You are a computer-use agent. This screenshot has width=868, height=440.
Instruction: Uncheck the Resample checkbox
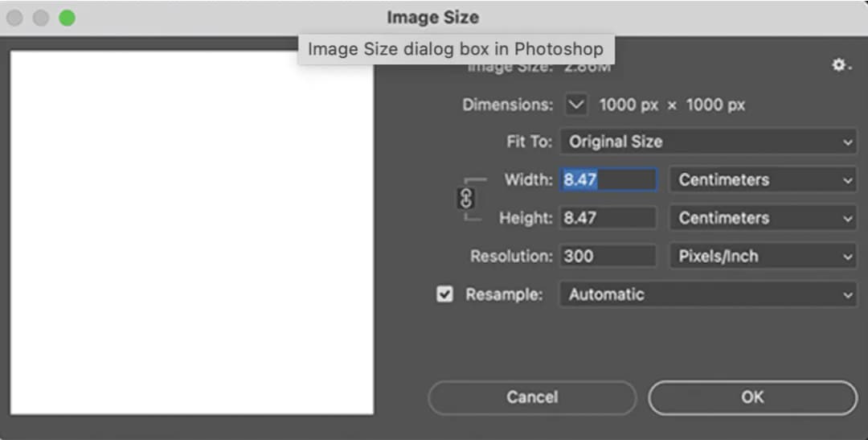coord(444,294)
